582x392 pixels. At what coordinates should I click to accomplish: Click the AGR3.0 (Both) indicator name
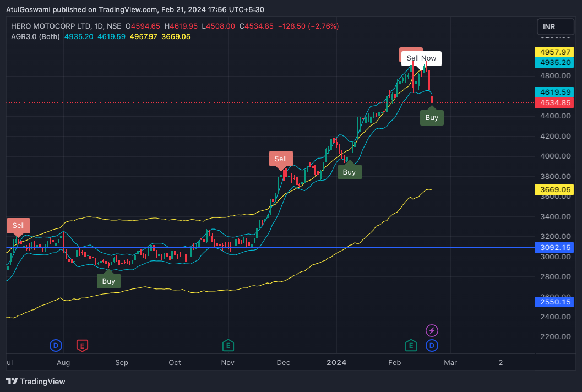pyautogui.click(x=35, y=36)
